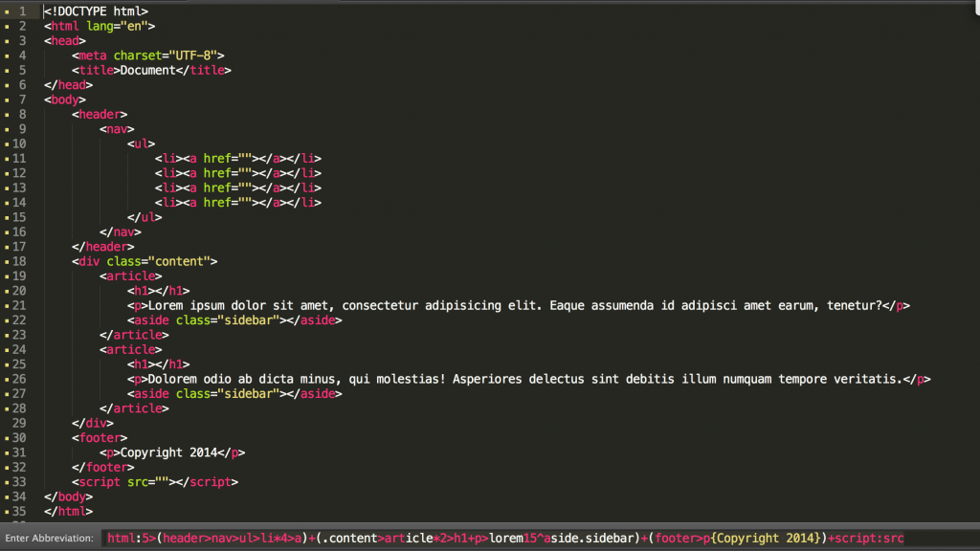Click the closing header tag on line 17
The height and width of the screenshot is (551, 980).
click(103, 247)
